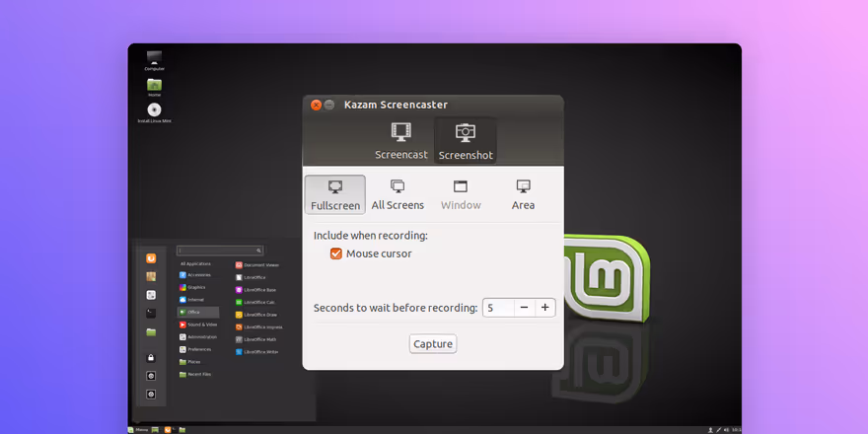Choose the All Screens capture option
Image resolution: width=868 pixels, height=434 pixels.
tap(398, 194)
